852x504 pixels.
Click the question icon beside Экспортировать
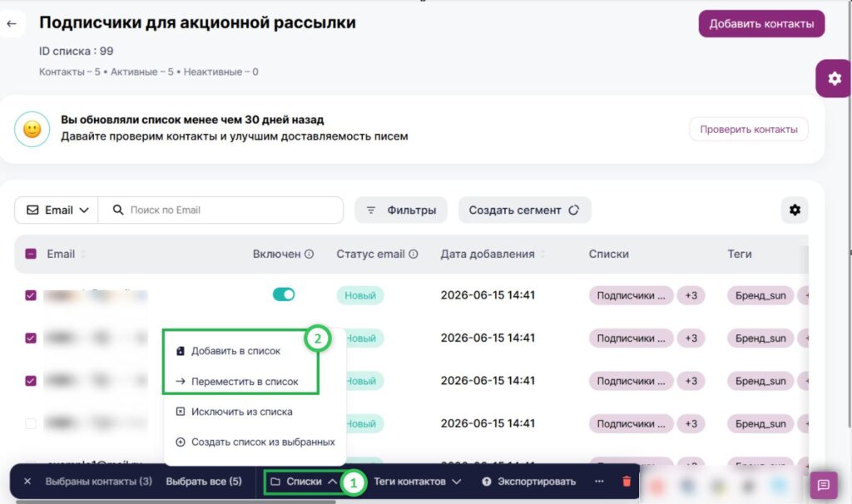coord(486,482)
